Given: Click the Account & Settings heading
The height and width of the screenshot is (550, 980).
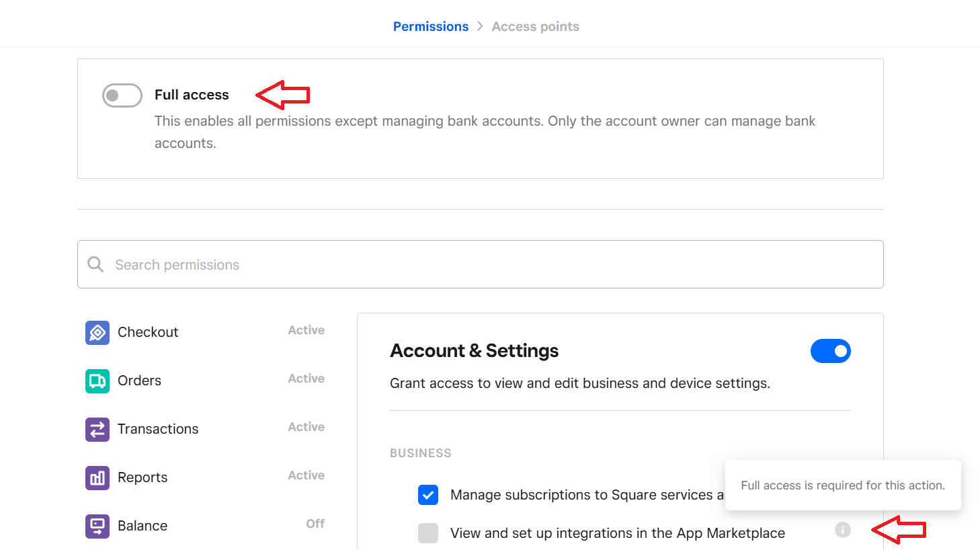Looking at the screenshot, I should [x=475, y=351].
